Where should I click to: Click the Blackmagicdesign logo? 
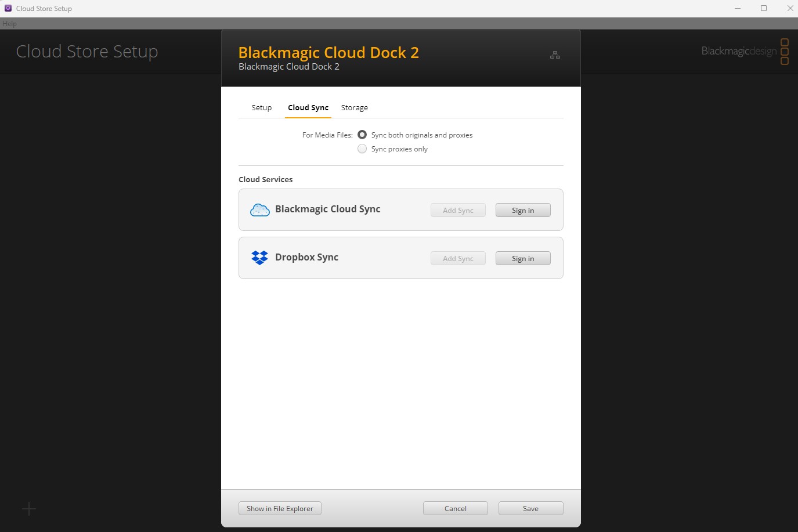tap(745, 52)
